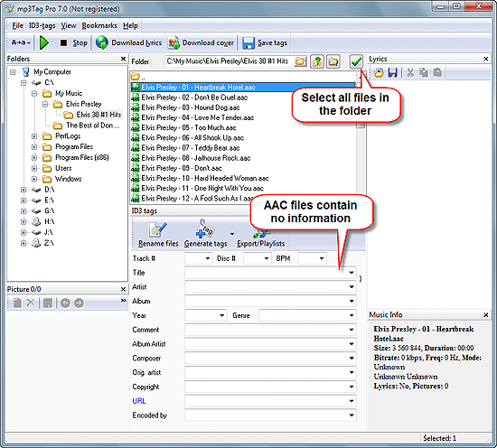Image resolution: width=497 pixels, height=448 pixels.
Task: Open the View menu
Action: [x=69, y=25]
